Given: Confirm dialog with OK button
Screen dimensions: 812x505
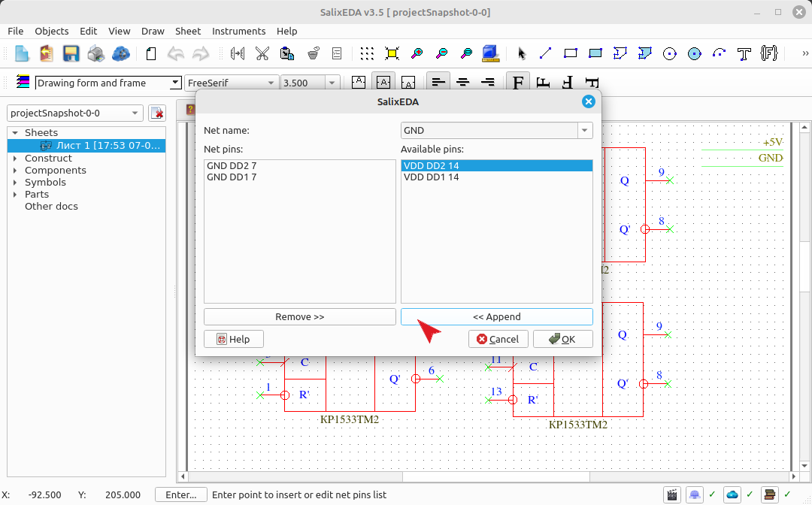Looking at the screenshot, I should pyautogui.click(x=563, y=339).
